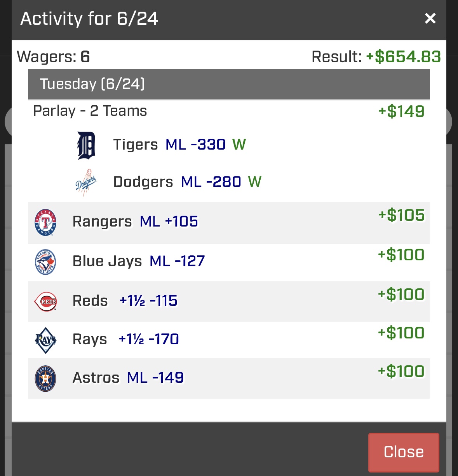
Task: Select the Houston Astros logo
Action: coord(45,378)
